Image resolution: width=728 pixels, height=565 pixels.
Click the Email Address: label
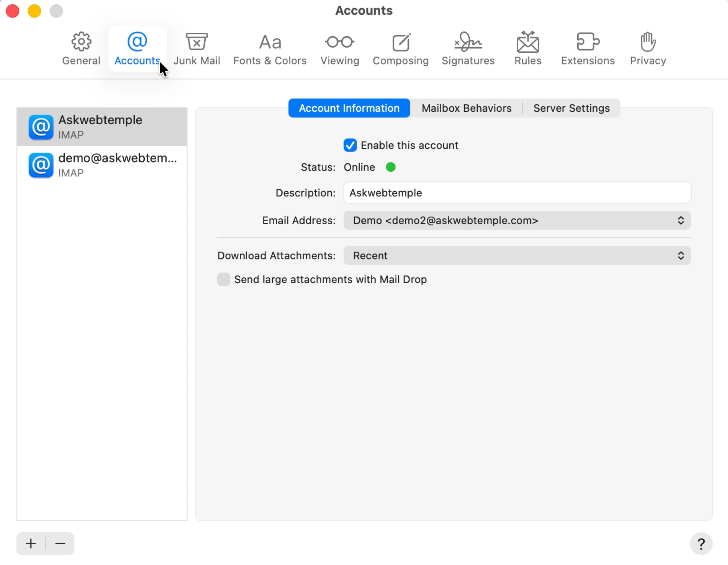[x=299, y=220]
